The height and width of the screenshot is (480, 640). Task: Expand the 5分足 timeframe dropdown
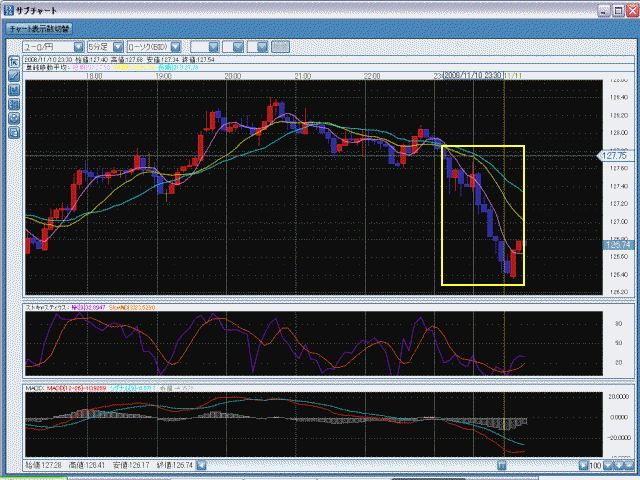coord(104,47)
